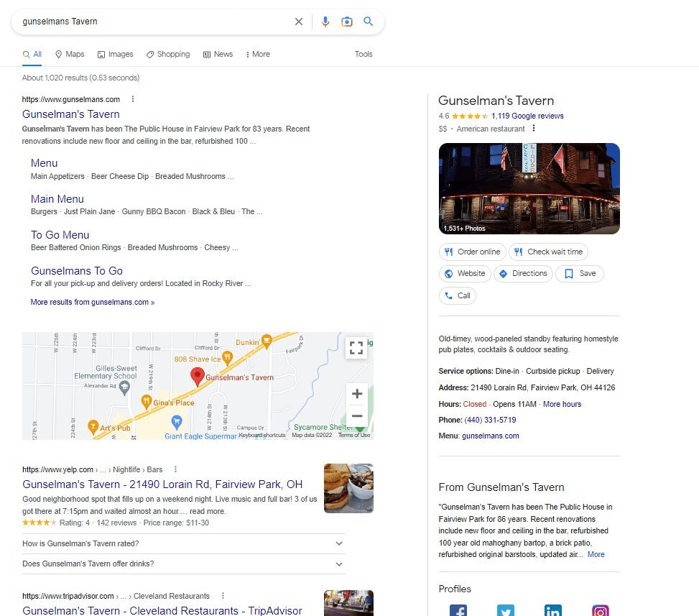Get Directions to the tavern

pos(524,273)
